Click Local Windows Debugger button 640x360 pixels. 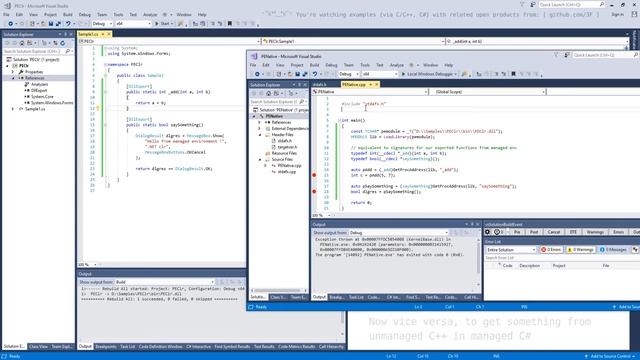tap(429, 74)
